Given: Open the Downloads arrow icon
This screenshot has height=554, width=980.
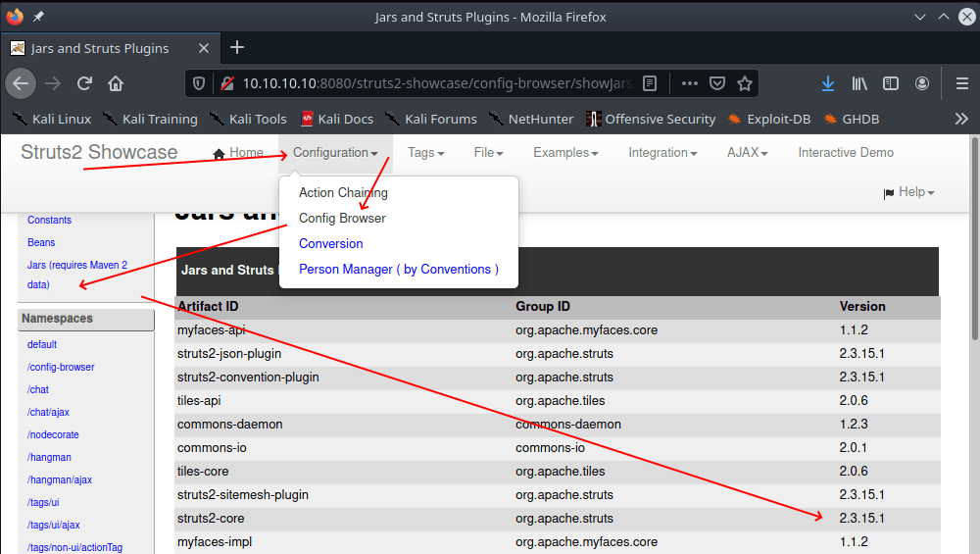Looking at the screenshot, I should [x=828, y=83].
